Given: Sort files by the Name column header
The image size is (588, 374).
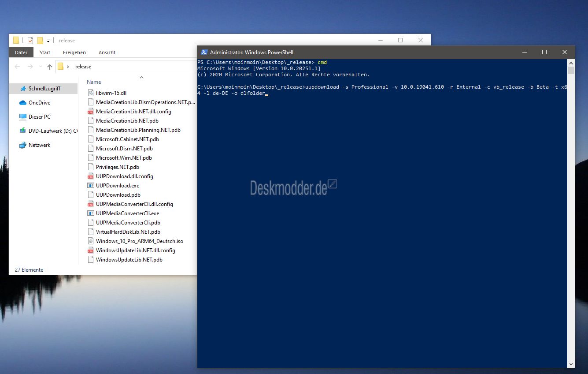Looking at the screenshot, I should (x=94, y=82).
